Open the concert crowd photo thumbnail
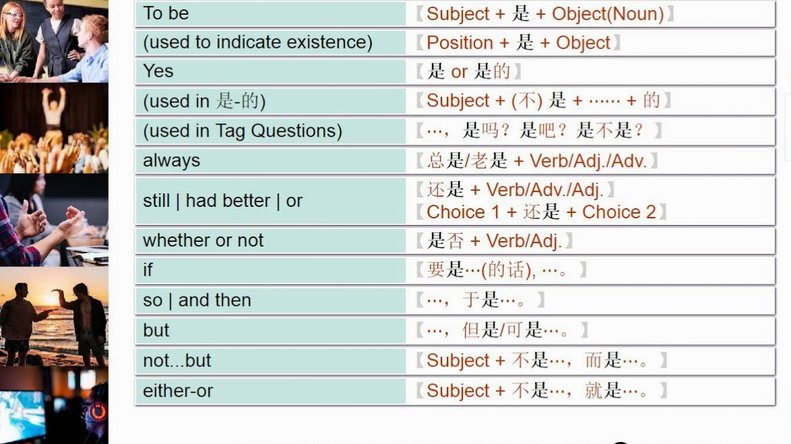This screenshot has height=444, width=791. tap(54, 128)
